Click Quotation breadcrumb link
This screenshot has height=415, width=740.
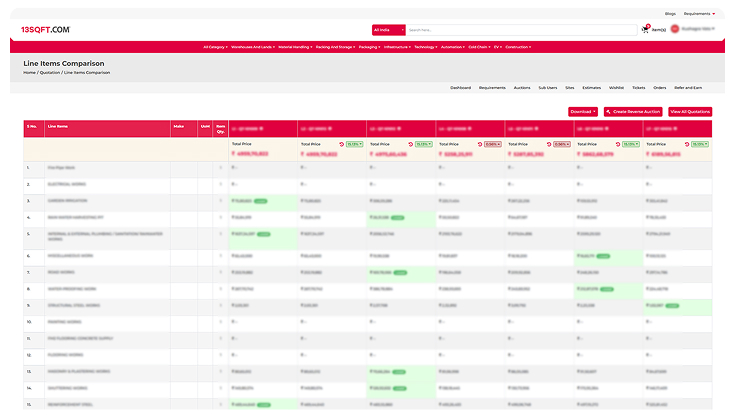tap(50, 73)
